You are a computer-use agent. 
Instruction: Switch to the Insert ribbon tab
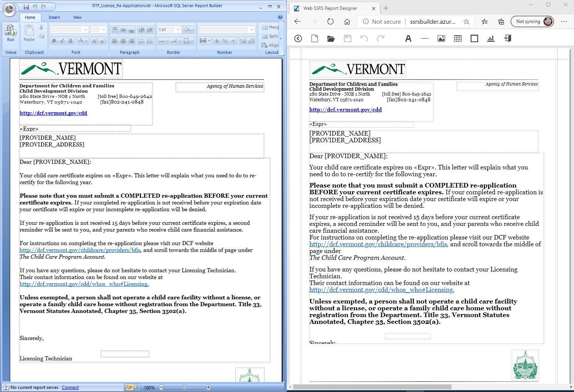point(54,17)
